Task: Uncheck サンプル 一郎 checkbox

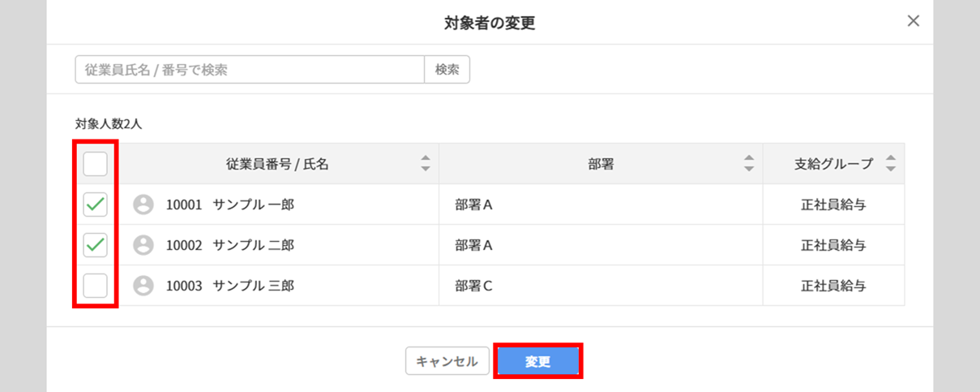Action: click(96, 205)
